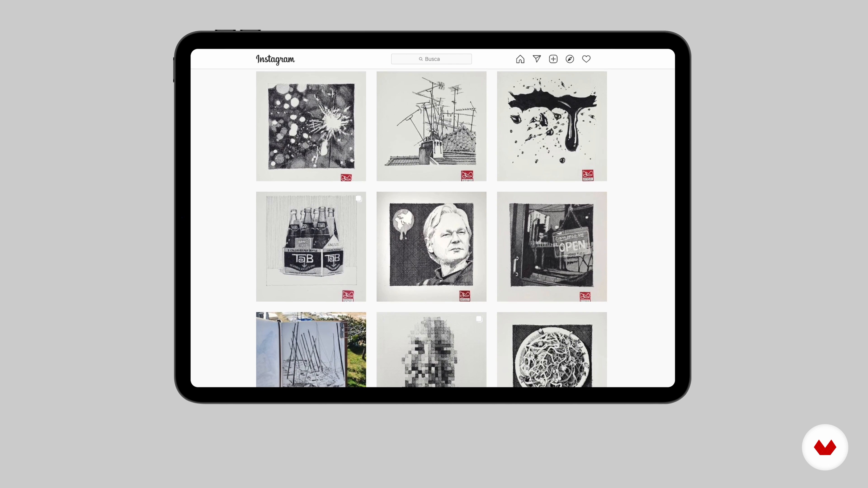Open the pixelated face drawing post
Viewport: 868px width, 488px height.
[431, 349]
